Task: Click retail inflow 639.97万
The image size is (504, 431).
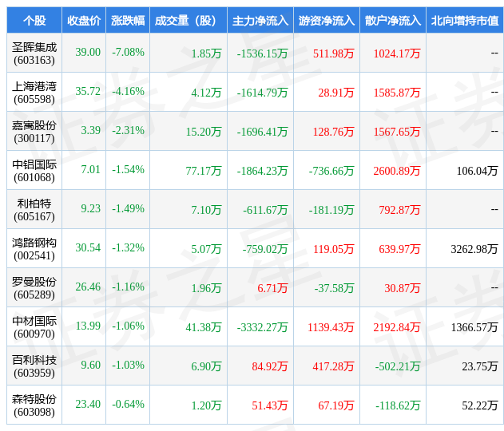Action: tap(400, 249)
